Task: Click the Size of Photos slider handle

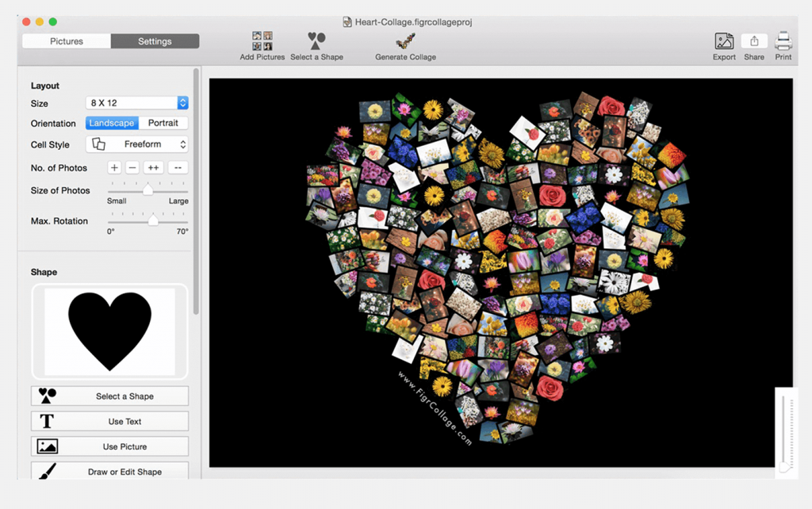Action: pos(147,189)
